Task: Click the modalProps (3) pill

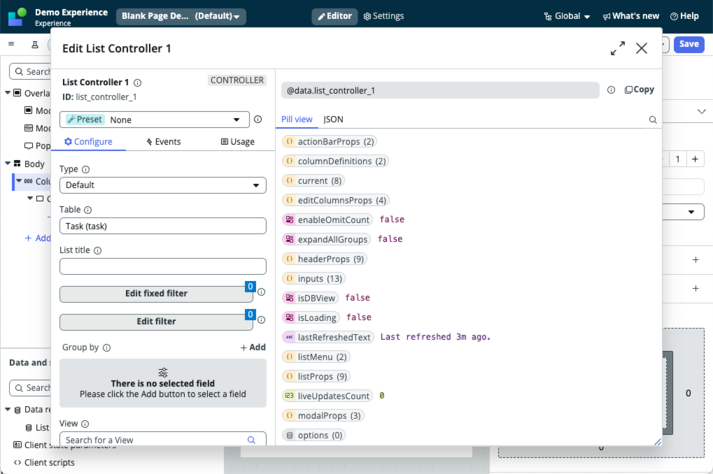Action: [x=323, y=415]
